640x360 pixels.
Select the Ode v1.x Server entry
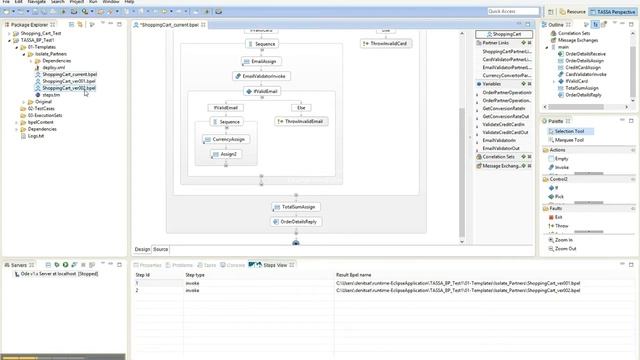point(56,274)
